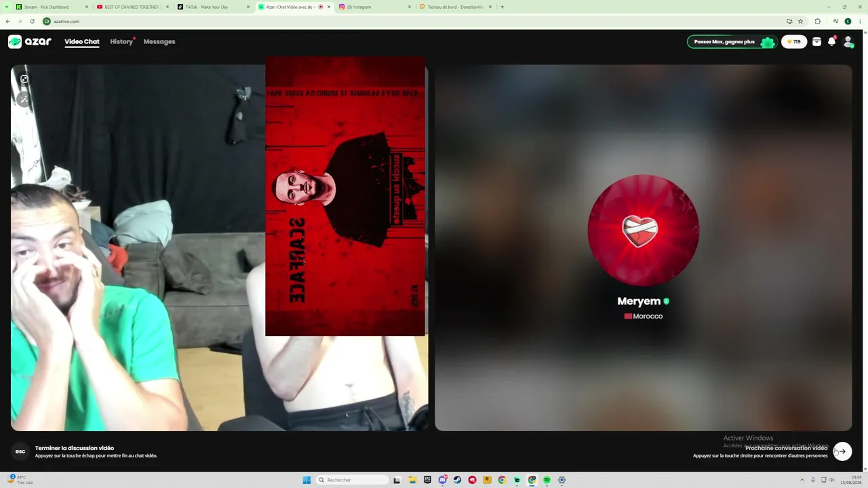The height and width of the screenshot is (488, 868).
Task: Bookmark this page with the star icon
Action: [800, 21]
